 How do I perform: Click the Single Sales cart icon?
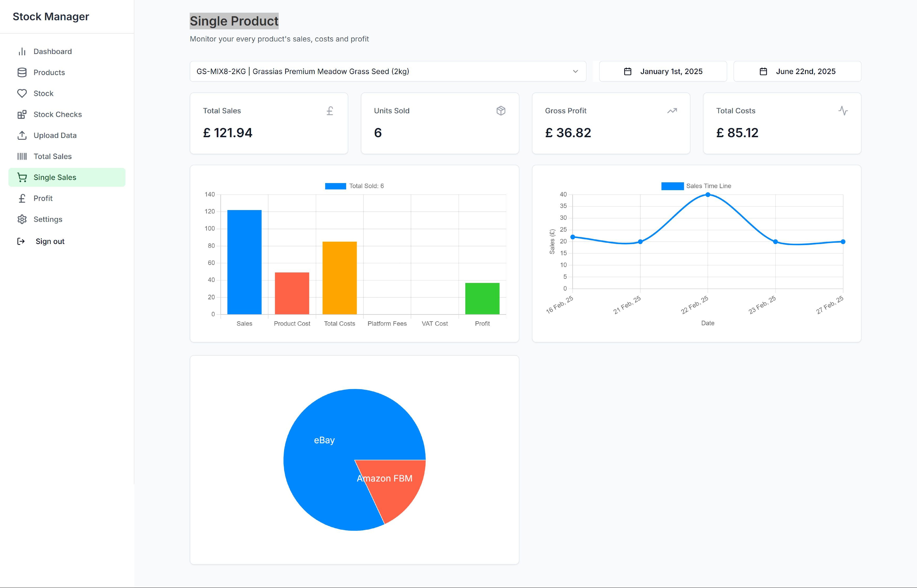[x=22, y=178]
